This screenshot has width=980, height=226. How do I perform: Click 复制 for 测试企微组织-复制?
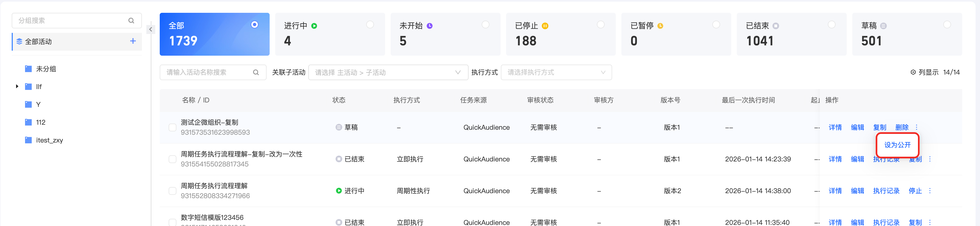(880, 127)
